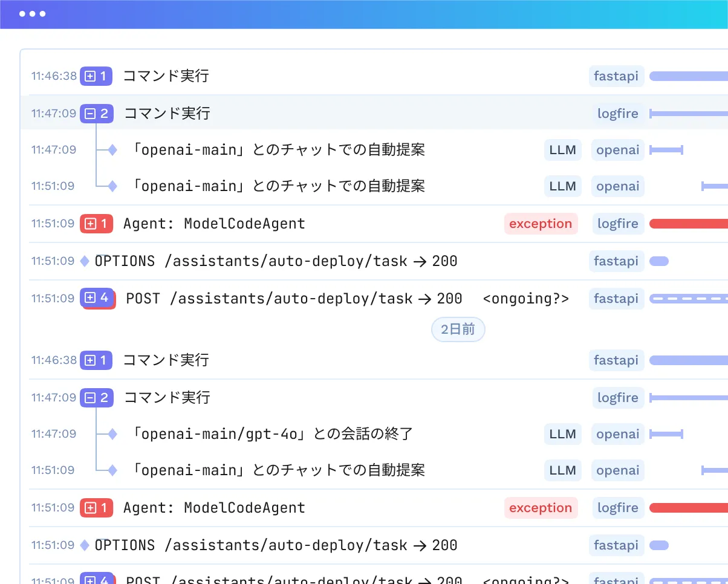Select OPTIONS /assistants/auto-deploy/task → 200 above 2日前

pos(276,261)
